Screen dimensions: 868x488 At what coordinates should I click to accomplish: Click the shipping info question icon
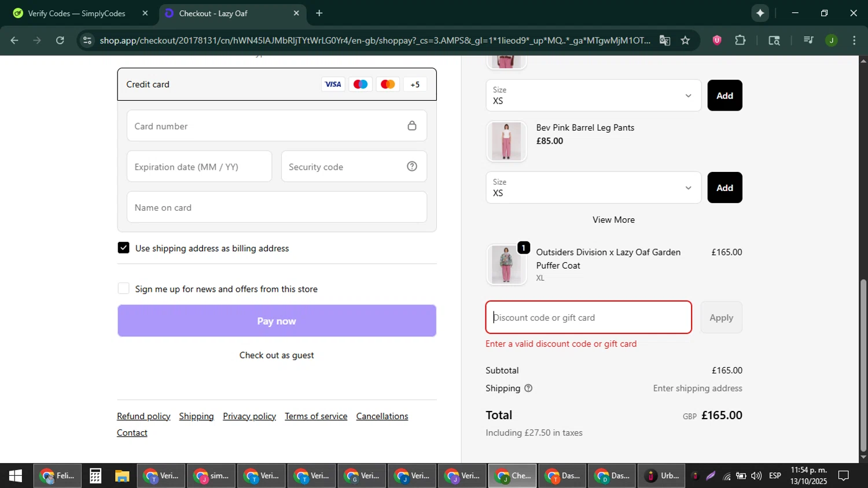click(x=528, y=388)
